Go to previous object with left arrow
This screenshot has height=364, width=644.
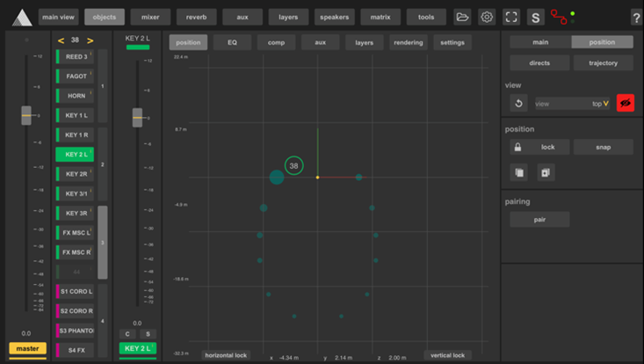[61, 40]
